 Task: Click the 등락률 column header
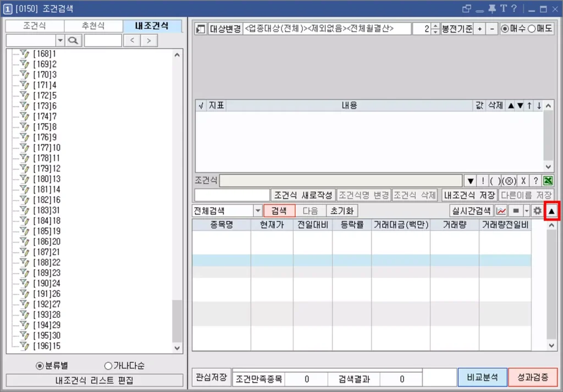point(352,225)
